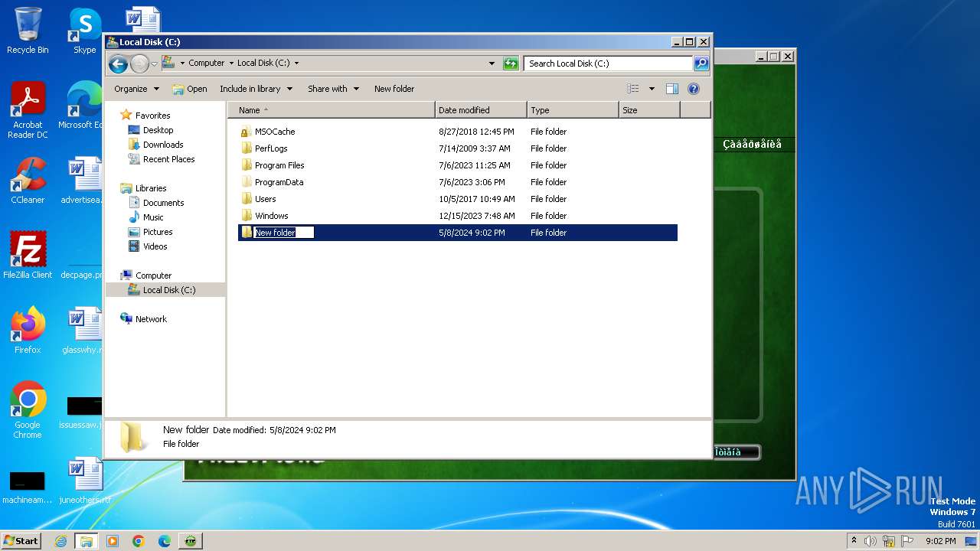Screen dimensions: 980x551
Task: Open Microsoft Edge from the taskbar
Action: coord(165,541)
